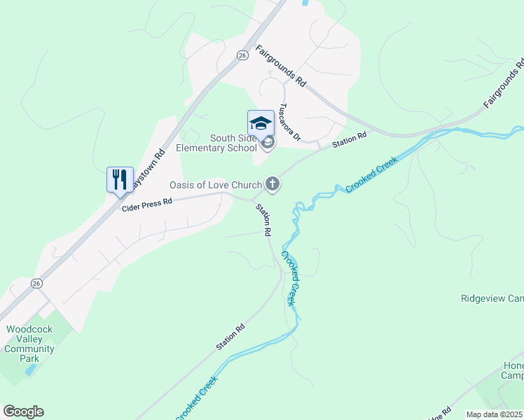The height and width of the screenshot is (420, 524).
Task: Click the Tuscarora Dr road label
Action: pyautogui.click(x=290, y=122)
